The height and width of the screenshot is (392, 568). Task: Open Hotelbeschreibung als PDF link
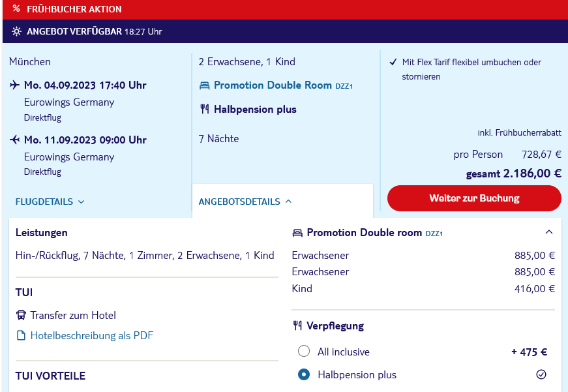(x=92, y=335)
